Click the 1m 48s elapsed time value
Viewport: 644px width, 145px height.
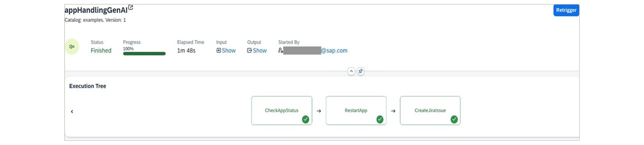click(186, 51)
